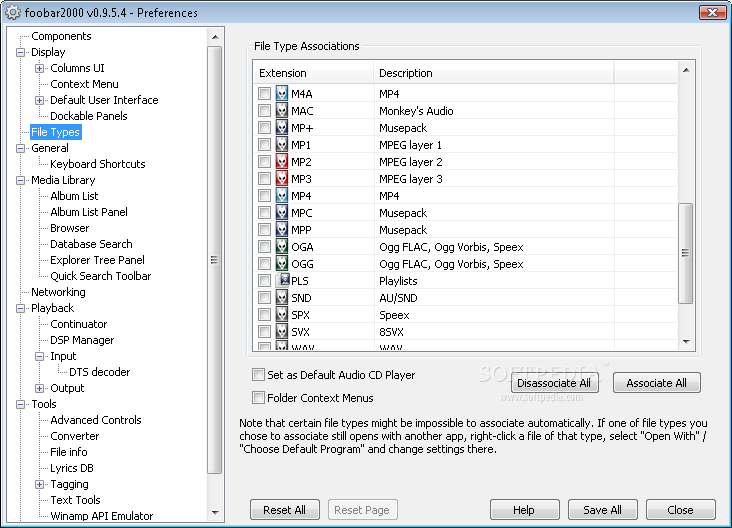This screenshot has width=732, height=528.
Task: Check the M4A extension checkbox
Action: click(x=264, y=94)
